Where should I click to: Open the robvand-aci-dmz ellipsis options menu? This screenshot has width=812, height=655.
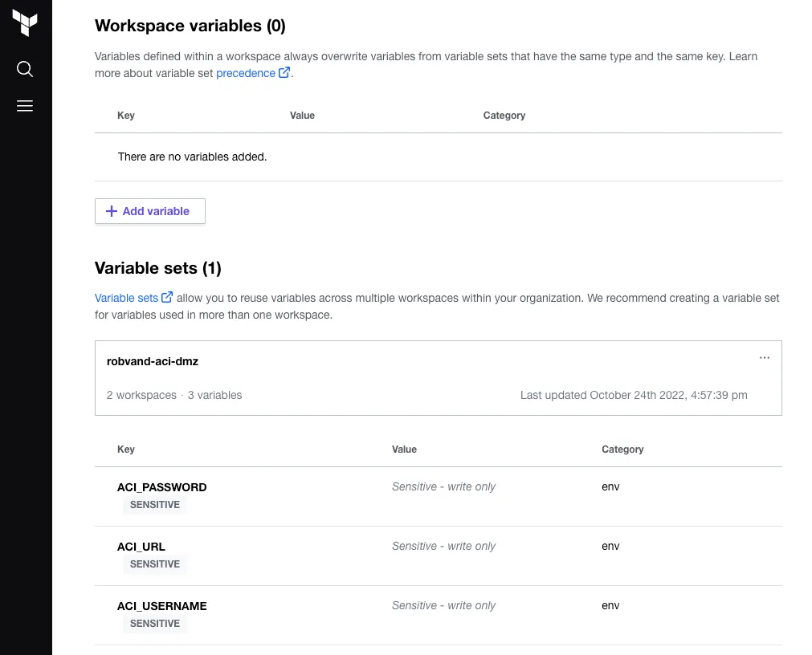764,358
